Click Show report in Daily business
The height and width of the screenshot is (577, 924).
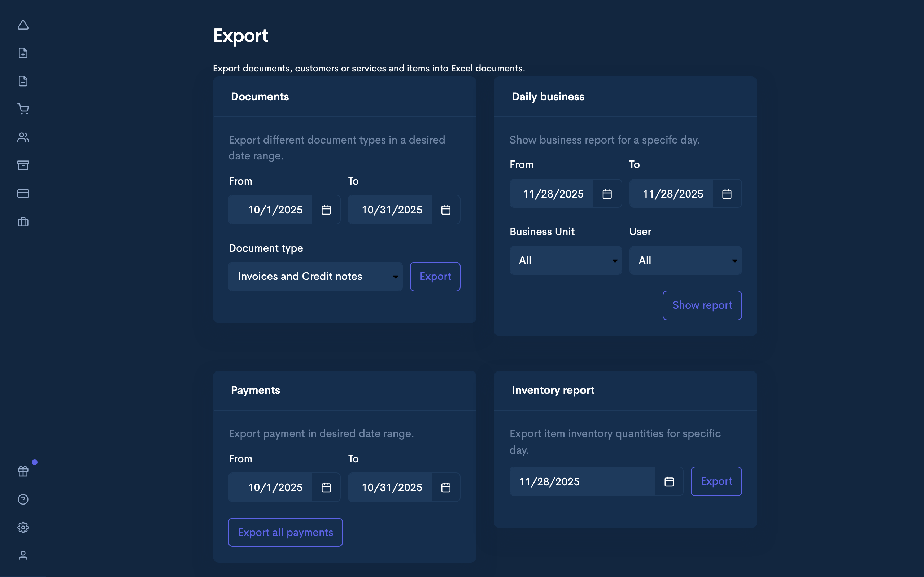coord(702,305)
